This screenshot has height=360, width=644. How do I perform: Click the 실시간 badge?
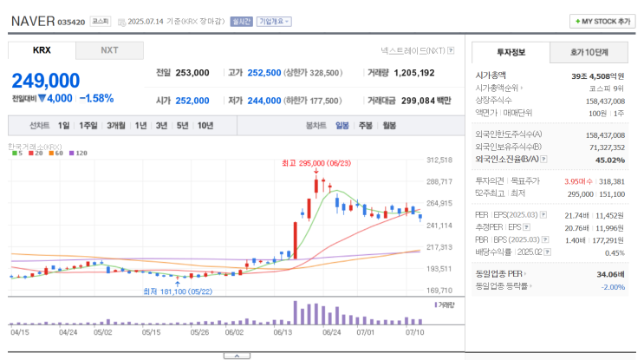[x=241, y=22]
